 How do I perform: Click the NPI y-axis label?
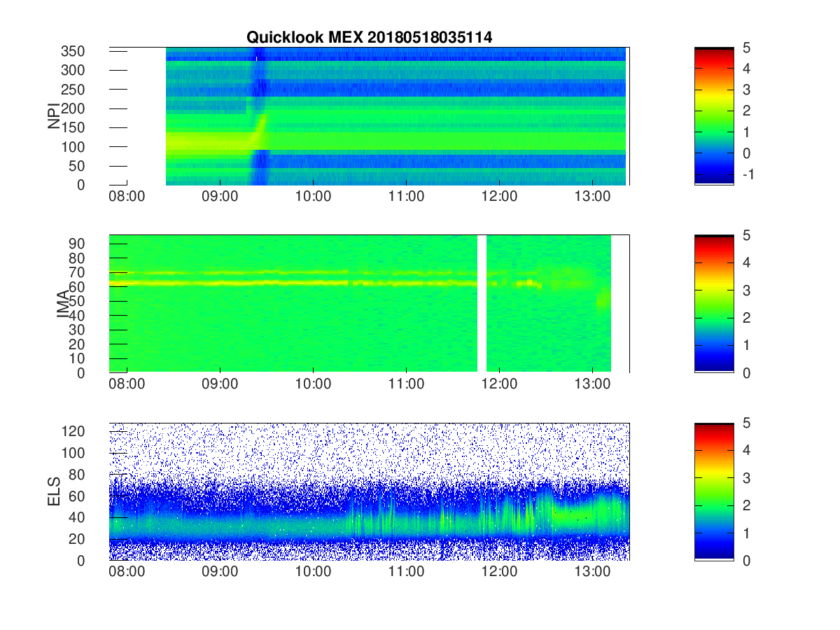(53, 116)
